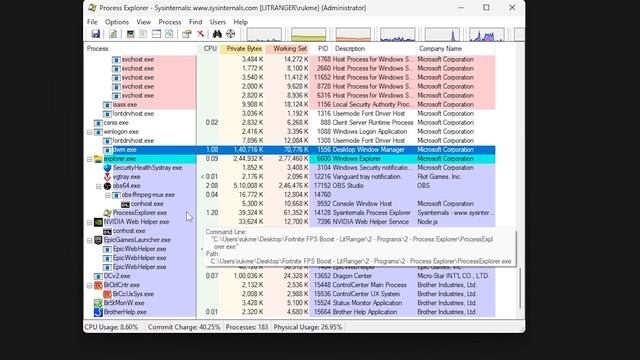Open the Find menu
Image resolution: width=640 pixels, height=360 pixels.
tap(196, 22)
